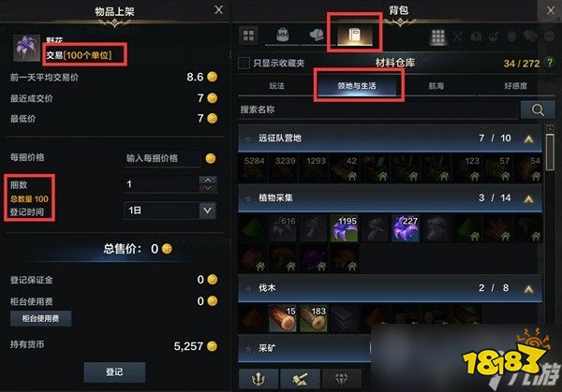The width and height of the screenshot is (562, 392).
Task: Click the 登记 register button
Action: (x=114, y=372)
